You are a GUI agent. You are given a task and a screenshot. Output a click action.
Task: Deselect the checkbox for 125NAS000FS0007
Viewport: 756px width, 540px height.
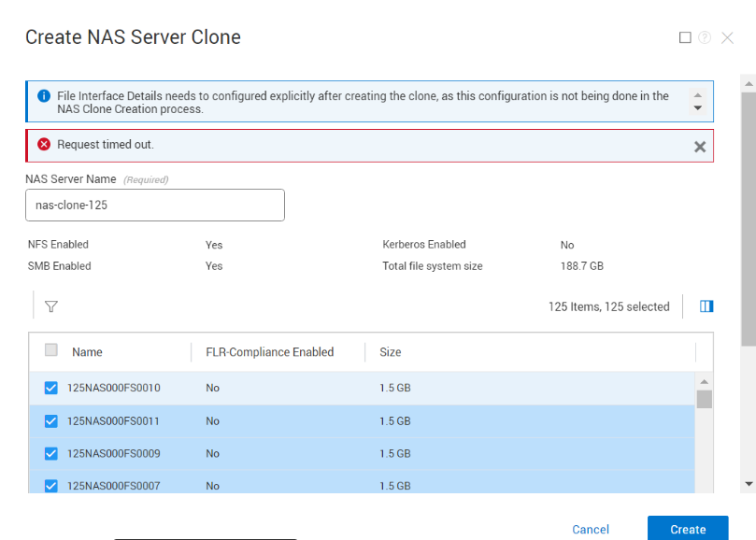[x=50, y=486]
